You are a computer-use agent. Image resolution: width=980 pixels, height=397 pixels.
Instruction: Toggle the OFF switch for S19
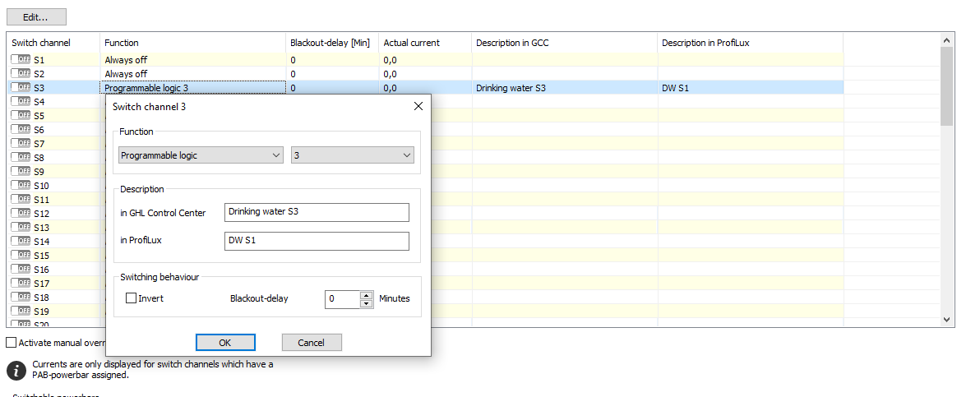(21, 311)
